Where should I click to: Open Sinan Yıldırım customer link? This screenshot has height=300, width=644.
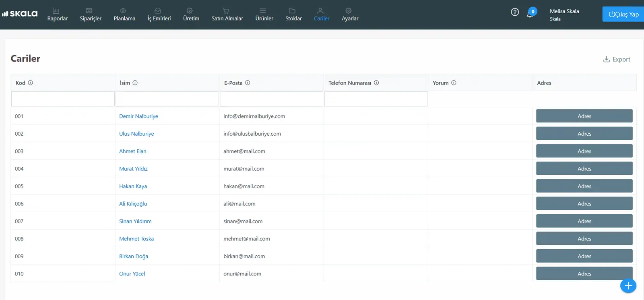[135, 221]
